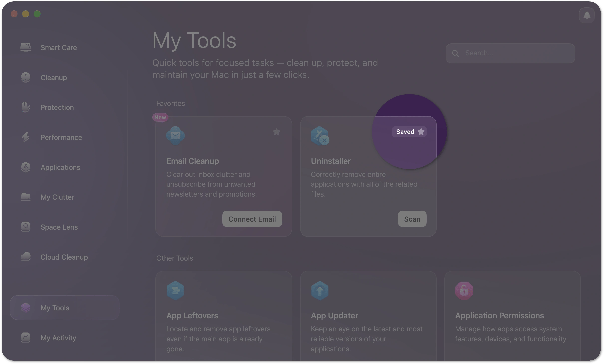Click the App Leftovers puzzle icon
This screenshot has height=364, width=604.
(175, 291)
